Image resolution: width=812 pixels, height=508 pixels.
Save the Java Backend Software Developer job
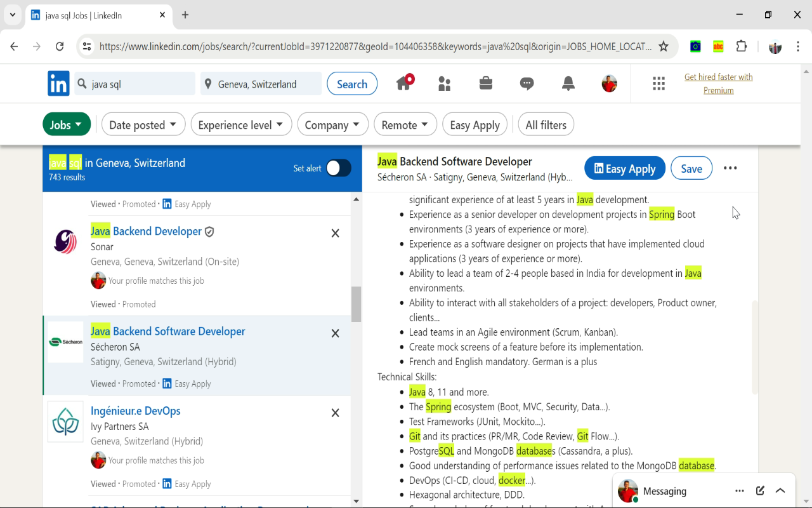click(691, 168)
